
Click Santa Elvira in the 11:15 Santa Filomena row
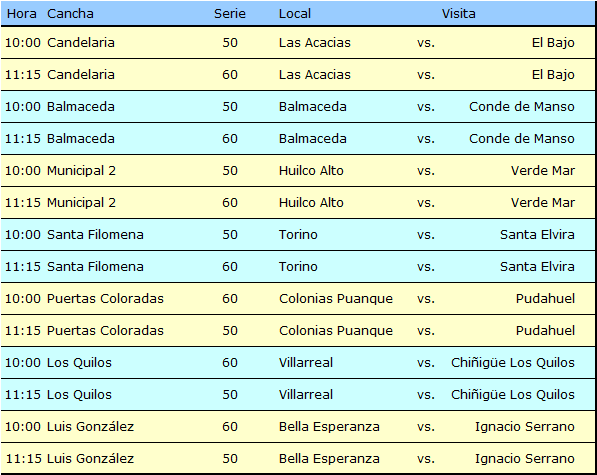tap(537, 266)
